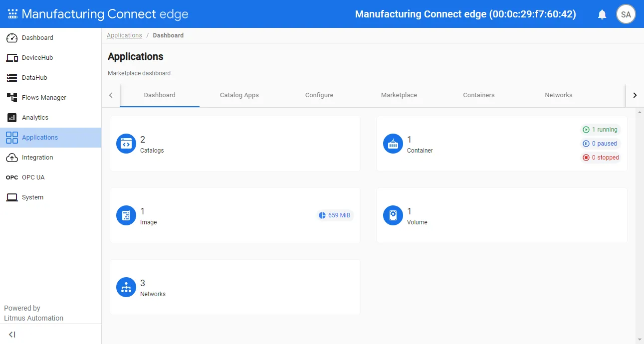
Task: Click the Analytics chart icon in sidebar
Action: 12,118
